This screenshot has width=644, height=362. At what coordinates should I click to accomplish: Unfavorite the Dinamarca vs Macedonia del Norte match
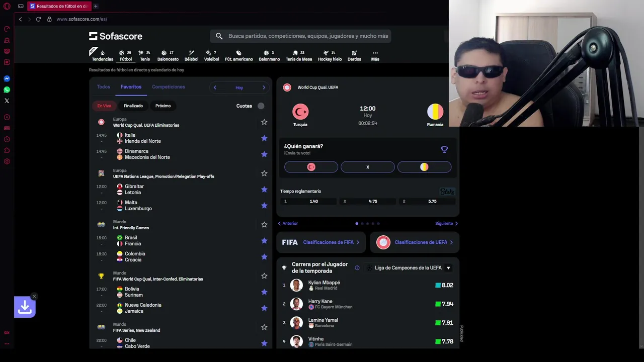(264, 154)
